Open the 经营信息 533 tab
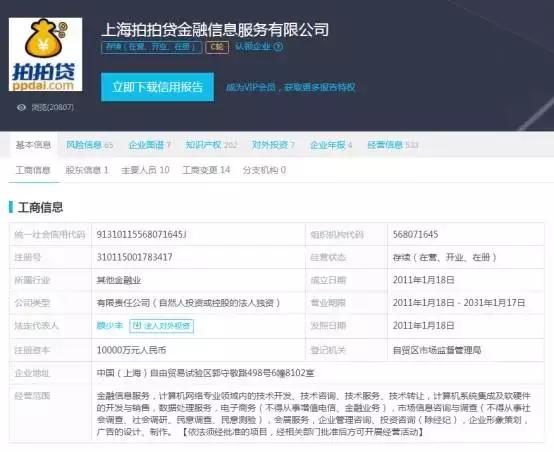This screenshot has height=452, width=554. point(393,145)
